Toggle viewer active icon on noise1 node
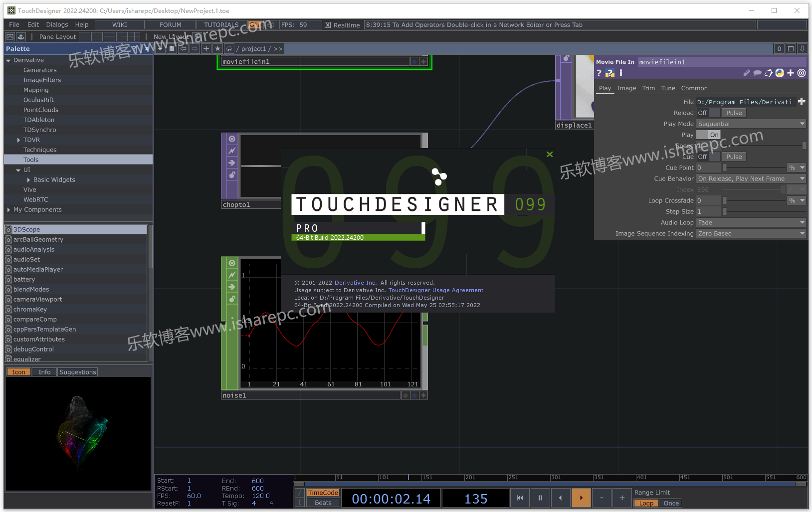This screenshot has width=812, height=512. coord(232,263)
